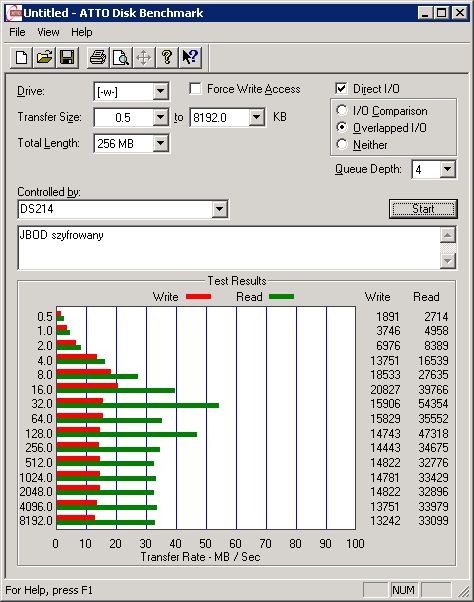Click the New document toolbar icon
This screenshot has width=474, height=602.
coord(21,58)
